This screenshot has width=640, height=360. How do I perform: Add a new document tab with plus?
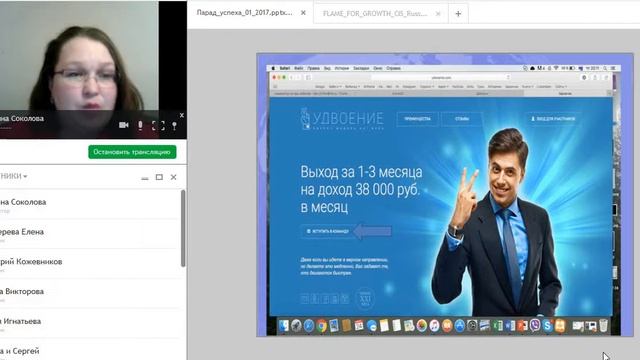[x=458, y=14]
